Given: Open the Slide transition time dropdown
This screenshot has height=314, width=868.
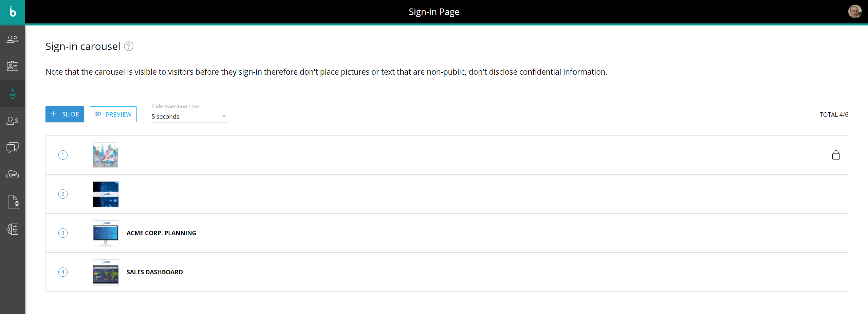Looking at the screenshot, I should pos(189,116).
